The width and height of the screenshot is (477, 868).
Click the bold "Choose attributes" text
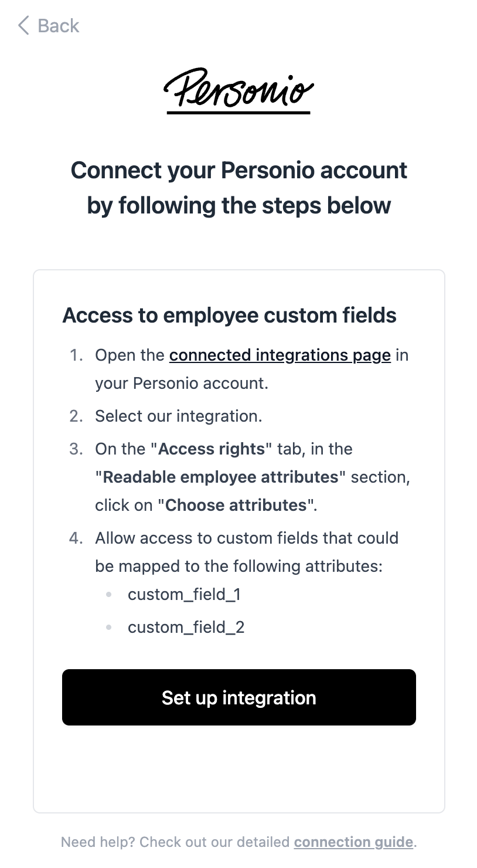(236, 506)
